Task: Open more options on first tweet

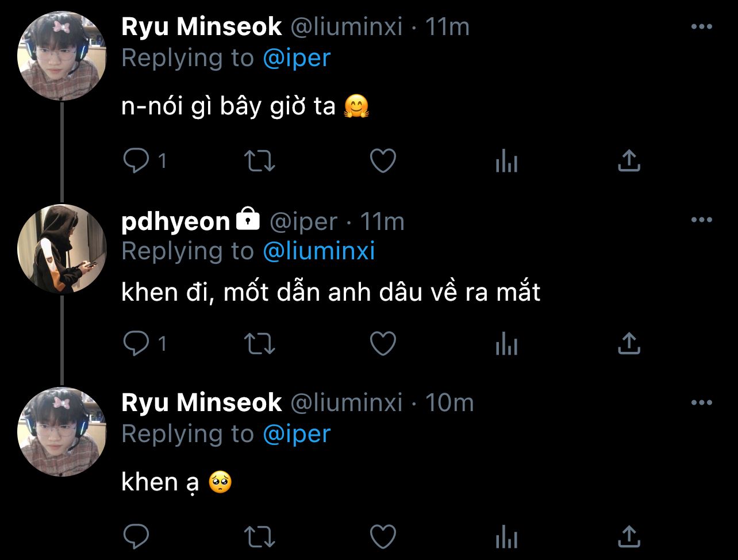Action: pos(701,27)
